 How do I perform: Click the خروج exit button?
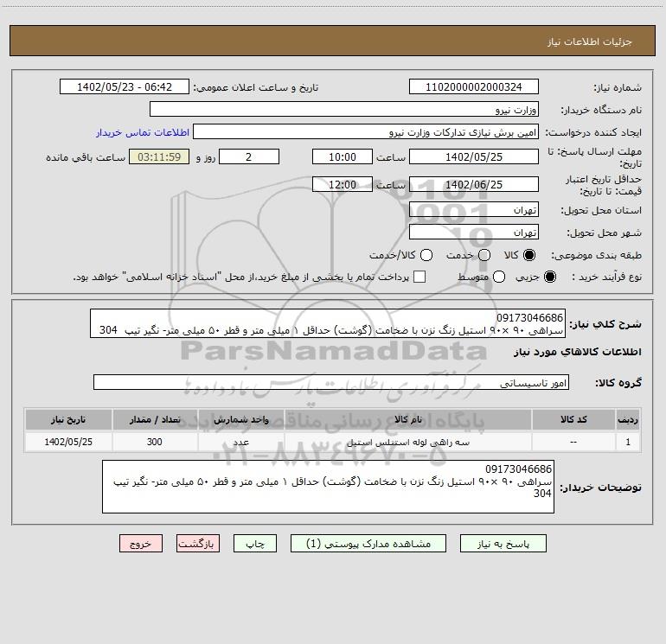click(141, 544)
